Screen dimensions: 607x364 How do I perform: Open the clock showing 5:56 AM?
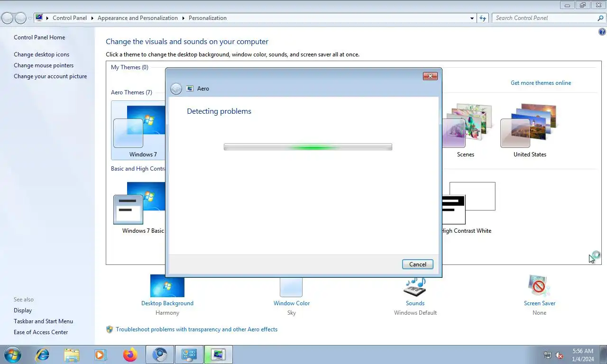pyautogui.click(x=583, y=355)
